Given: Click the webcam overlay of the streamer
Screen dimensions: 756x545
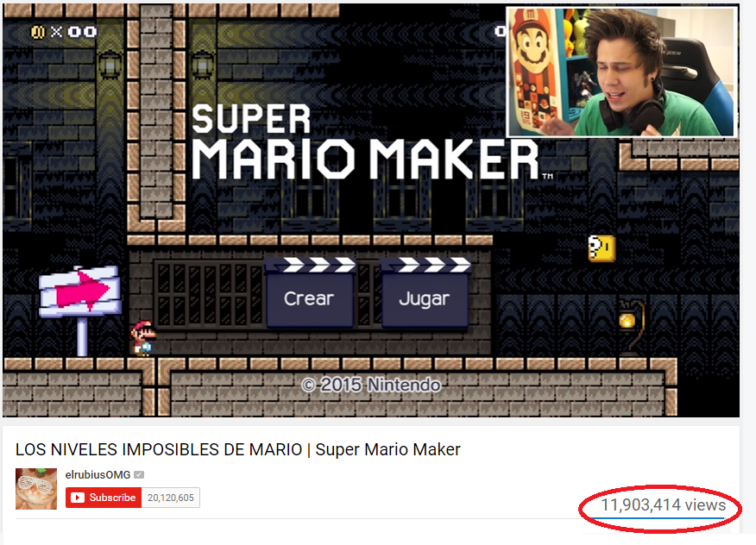Looking at the screenshot, I should point(621,72).
